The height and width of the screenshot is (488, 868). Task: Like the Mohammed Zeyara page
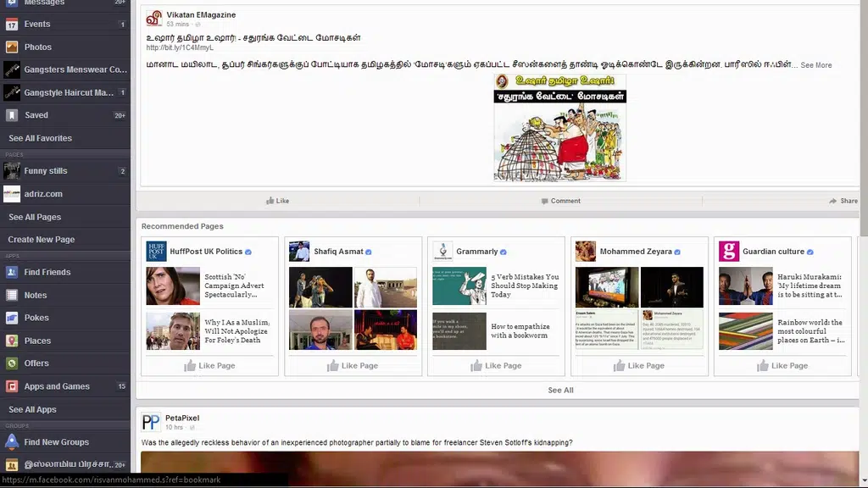(639, 366)
